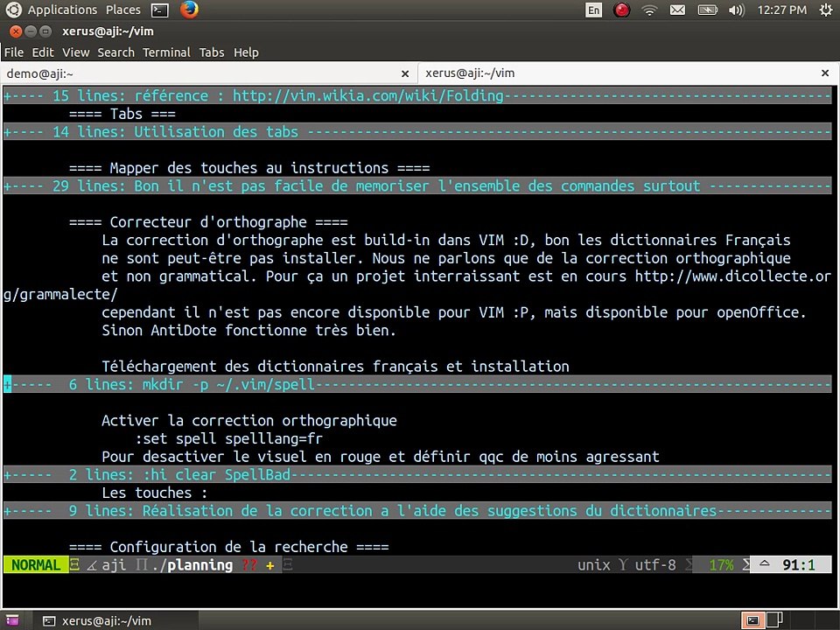The width and height of the screenshot is (840, 630).
Task: Open the Places menu
Action: point(123,10)
